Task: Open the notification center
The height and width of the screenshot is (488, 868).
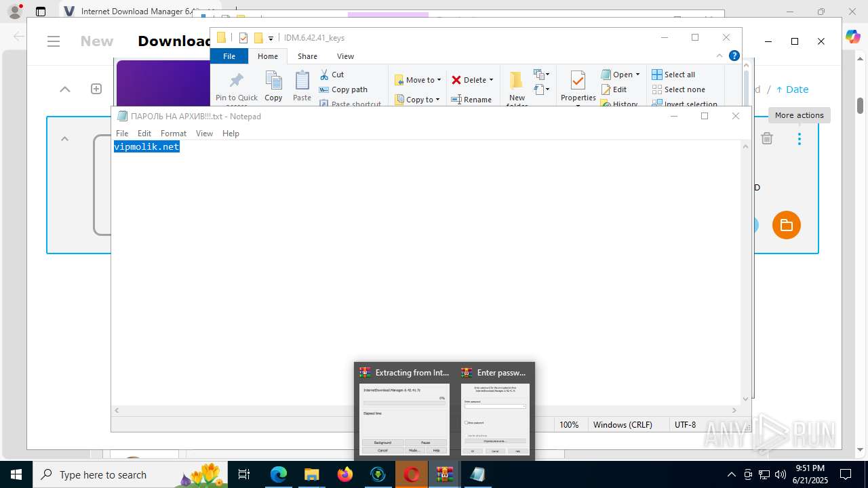Action: coord(846,474)
